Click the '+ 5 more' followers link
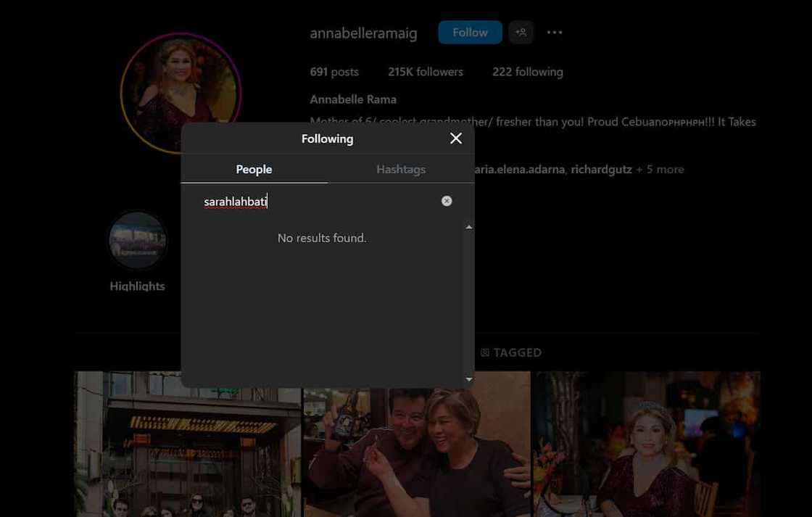 pyautogui.click(x=660, y=169)
